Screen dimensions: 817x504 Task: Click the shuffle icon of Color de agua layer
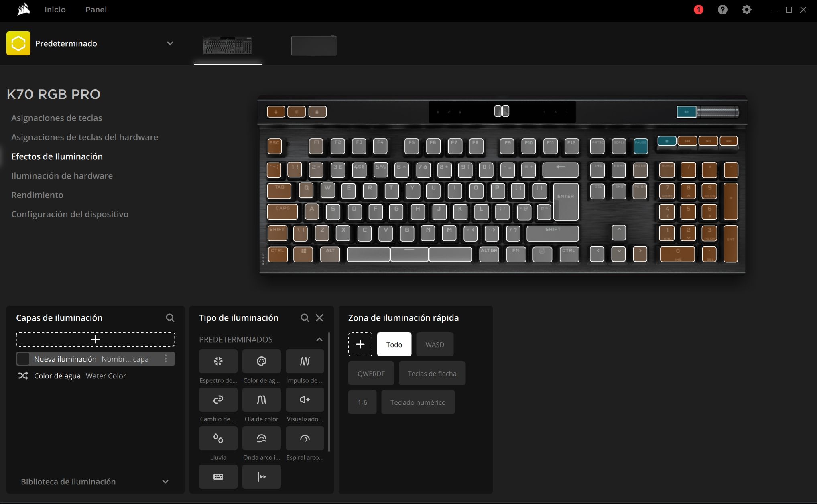(x=23, y=376)
